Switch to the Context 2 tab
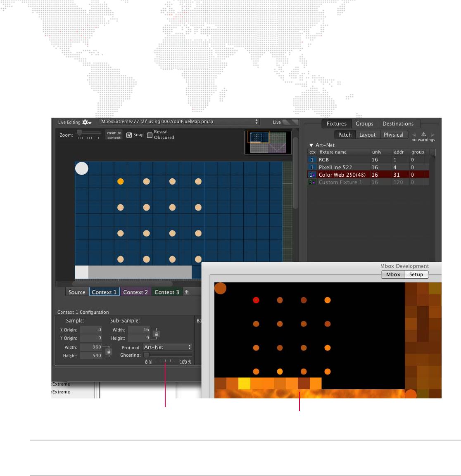Image resolution: width=461 pixels, height=476 pixels. point(135,292)
